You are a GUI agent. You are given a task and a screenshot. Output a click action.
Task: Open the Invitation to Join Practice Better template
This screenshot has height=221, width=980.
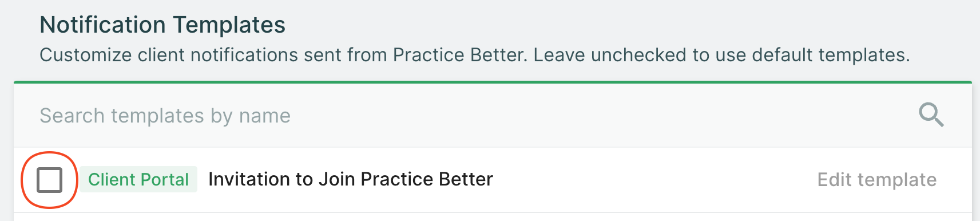point(351,179)
